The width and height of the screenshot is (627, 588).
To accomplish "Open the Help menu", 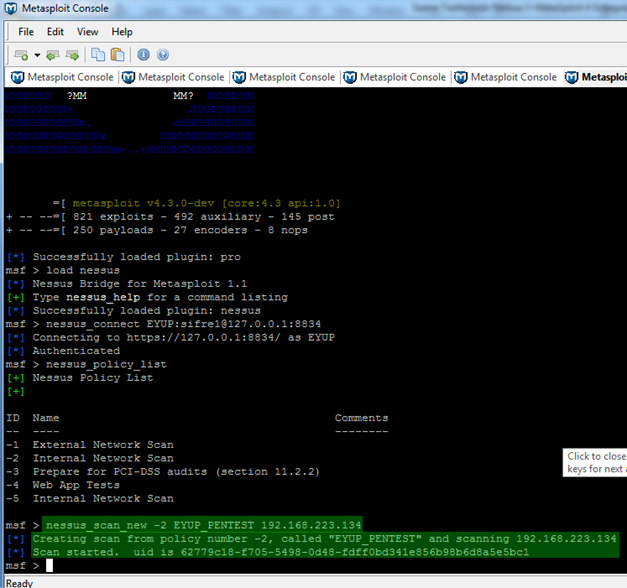I will pos(122,32).
